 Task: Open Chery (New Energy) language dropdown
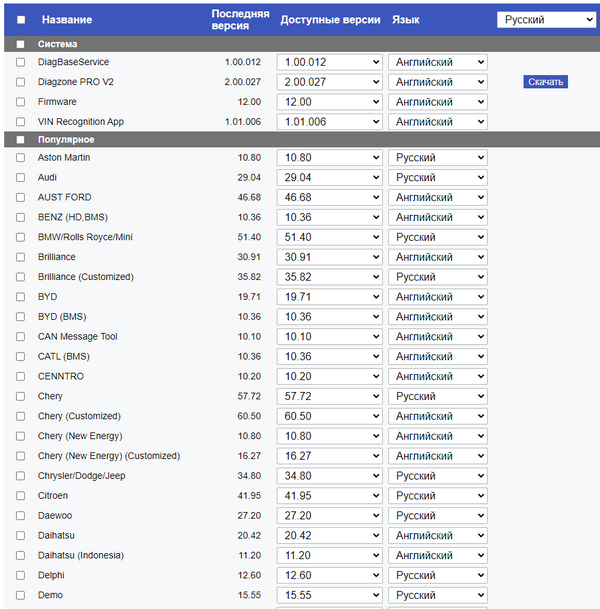pos(438,436)
